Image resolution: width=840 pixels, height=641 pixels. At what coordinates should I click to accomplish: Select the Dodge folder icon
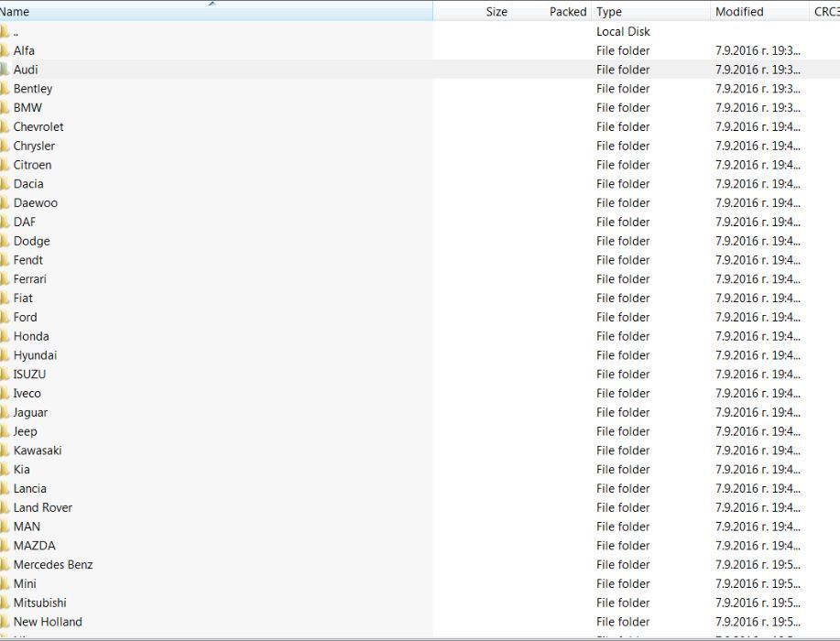click(5, 241)
